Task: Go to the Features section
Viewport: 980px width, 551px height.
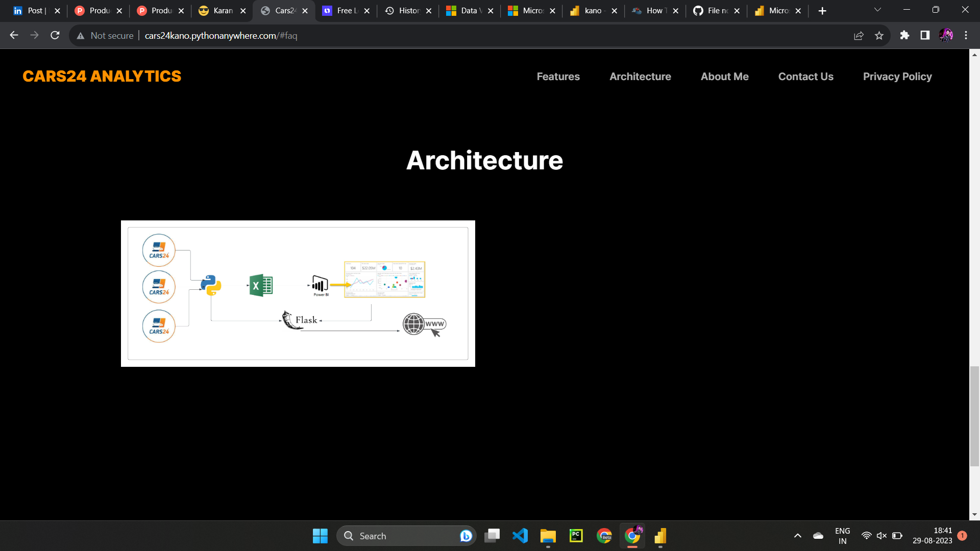Action: pos(558,77)
